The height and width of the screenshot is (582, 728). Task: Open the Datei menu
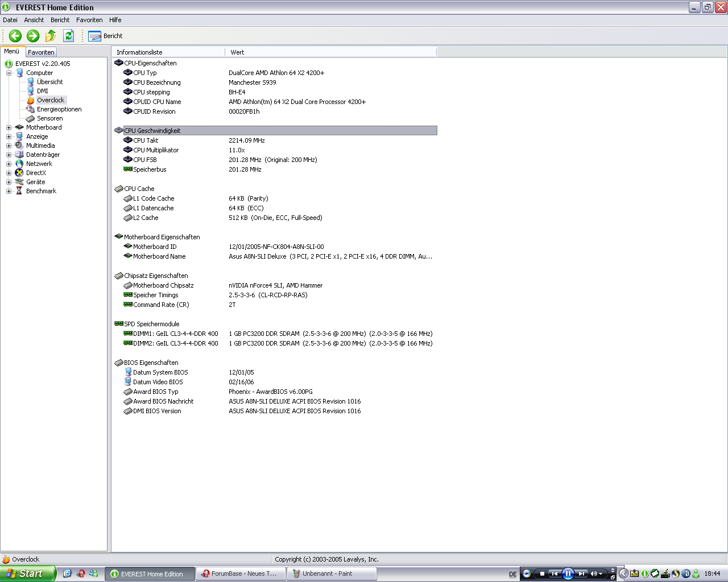pyautogui.click(x=10, y=20)
